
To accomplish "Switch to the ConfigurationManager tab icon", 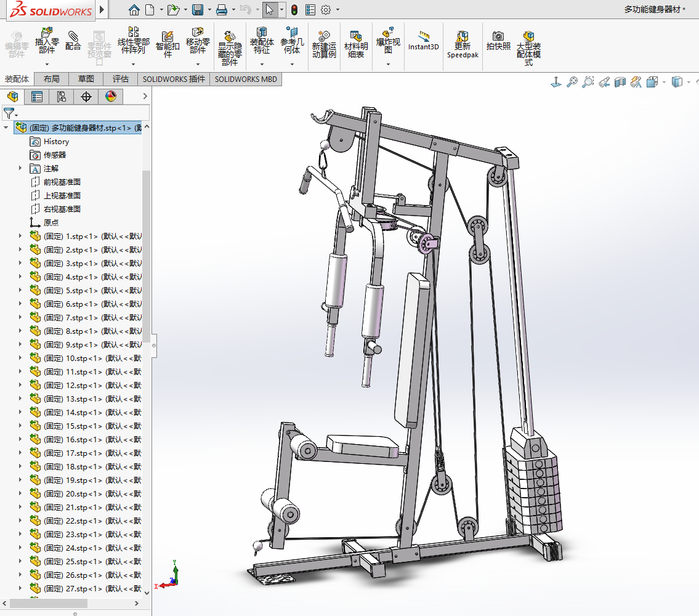I will (x=62, y=97).
